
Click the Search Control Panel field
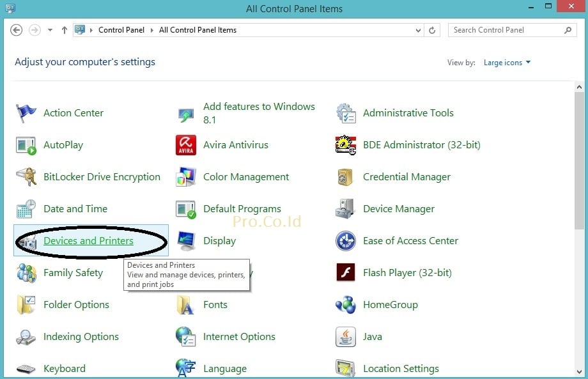[x=512, y=30]
